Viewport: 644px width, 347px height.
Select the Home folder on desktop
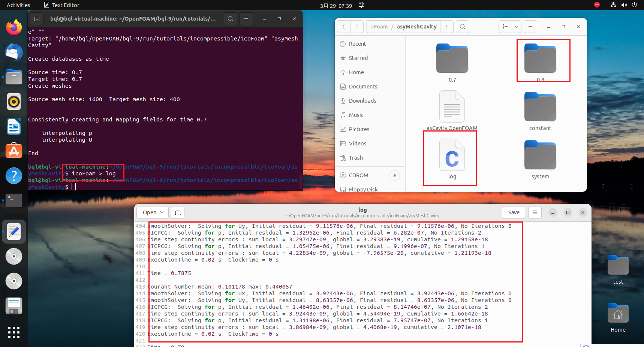(618, 318)
